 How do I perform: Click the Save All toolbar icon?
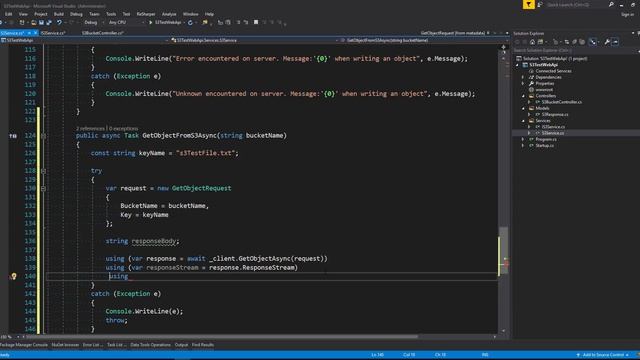49,22
